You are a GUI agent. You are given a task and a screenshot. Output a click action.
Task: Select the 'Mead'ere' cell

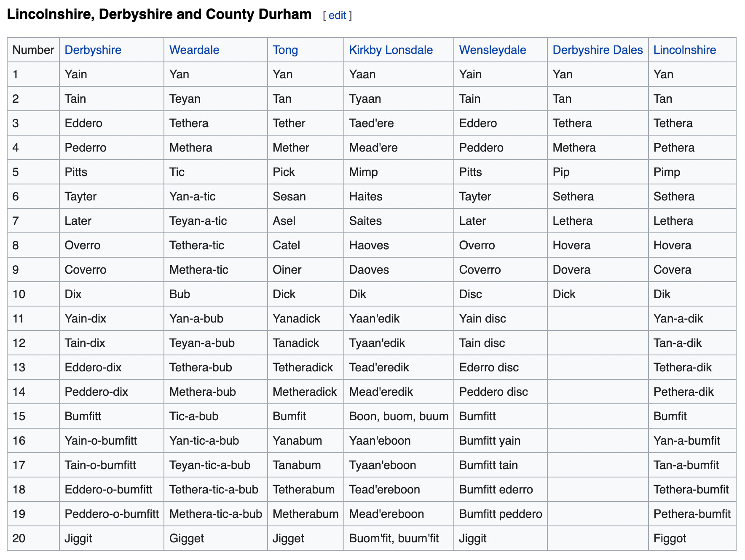tap(399, 148)
